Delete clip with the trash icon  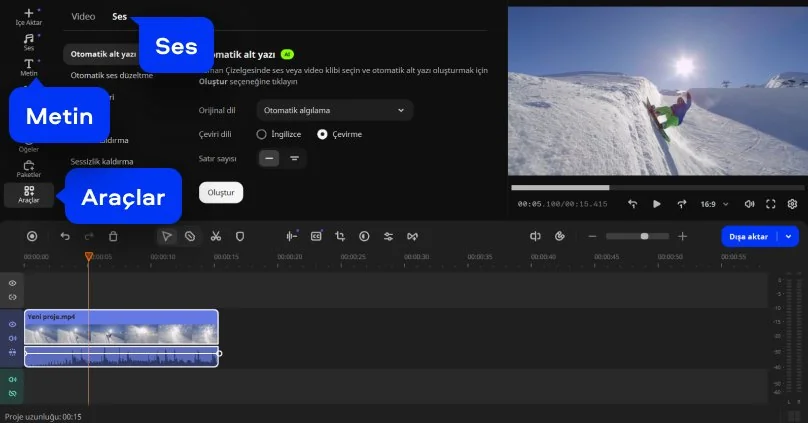[x=113, y=236]
